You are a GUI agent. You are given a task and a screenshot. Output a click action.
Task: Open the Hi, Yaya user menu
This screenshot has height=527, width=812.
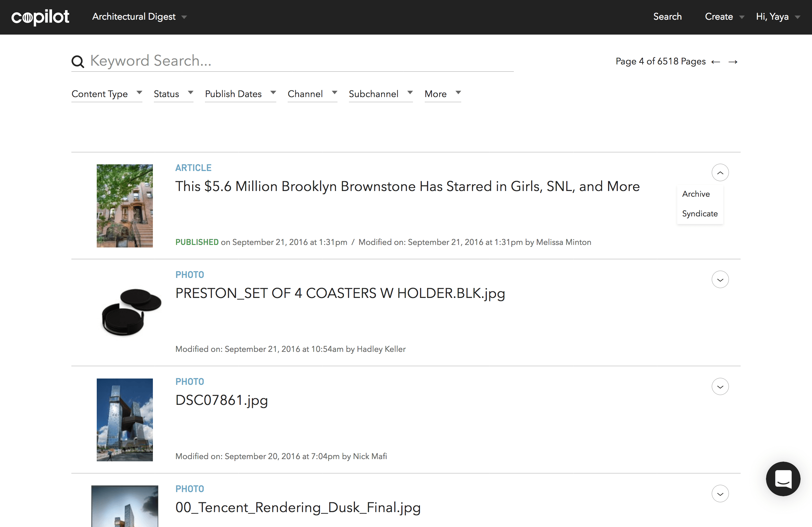click(778, 17)
